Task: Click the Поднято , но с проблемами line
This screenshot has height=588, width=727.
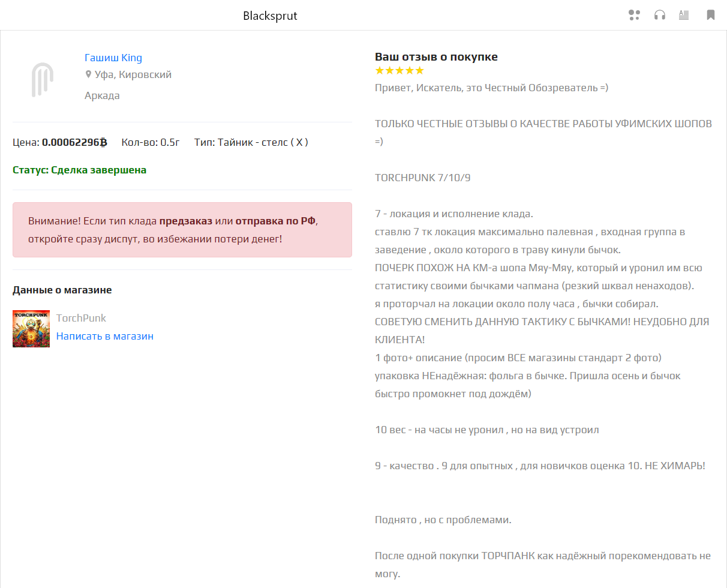Action: 443,520
